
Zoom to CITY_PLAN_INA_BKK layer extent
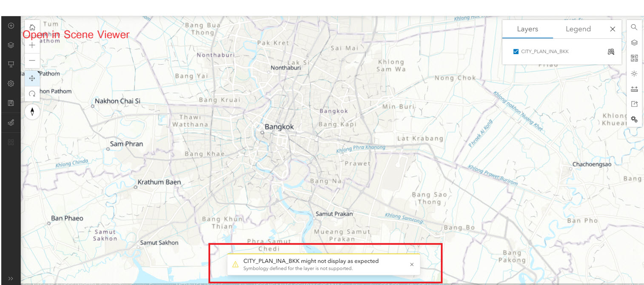pos(611,51)
